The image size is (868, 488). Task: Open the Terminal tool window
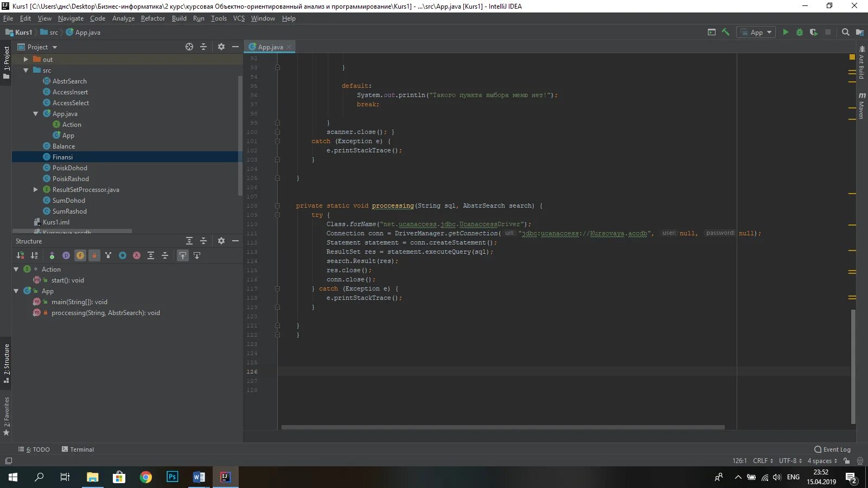pos(78,450)
